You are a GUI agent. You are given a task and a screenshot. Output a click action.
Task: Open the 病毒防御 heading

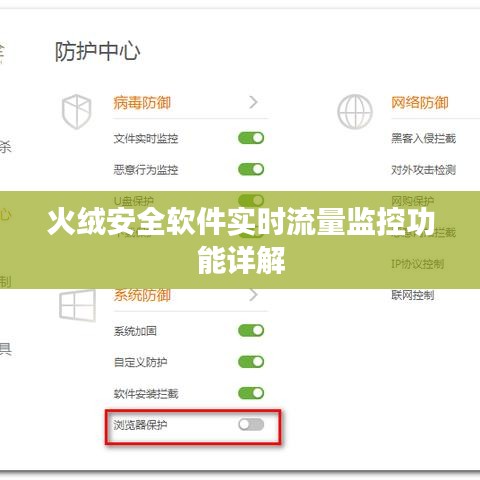142,103
